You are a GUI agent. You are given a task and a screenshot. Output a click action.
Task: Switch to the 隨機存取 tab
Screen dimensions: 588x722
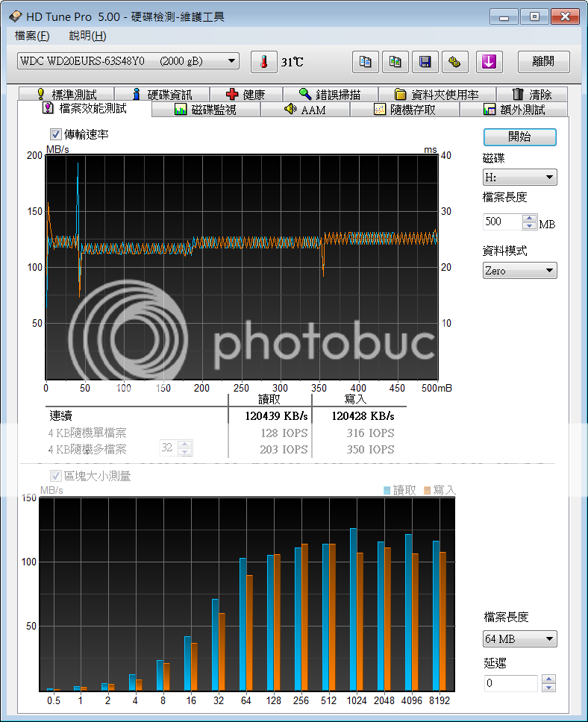tap(404, 110)
